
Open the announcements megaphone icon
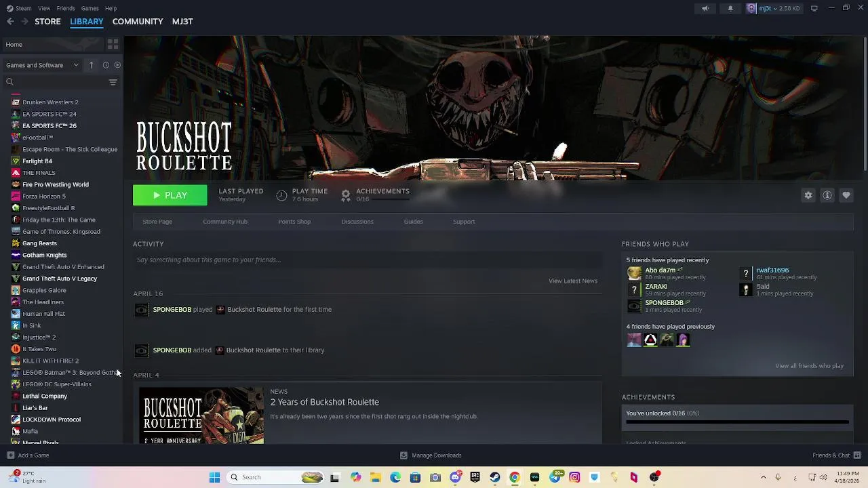tap(705, 8)
